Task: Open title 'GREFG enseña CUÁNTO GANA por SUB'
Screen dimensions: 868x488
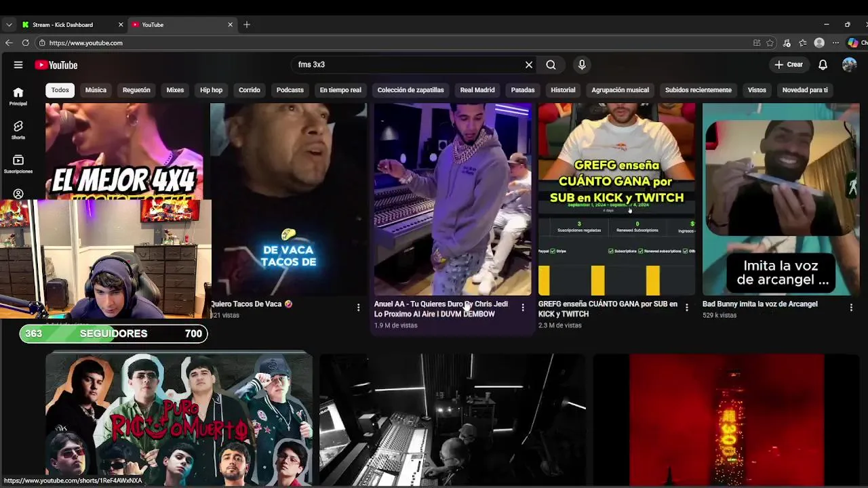Action: (x=608, y=309)
